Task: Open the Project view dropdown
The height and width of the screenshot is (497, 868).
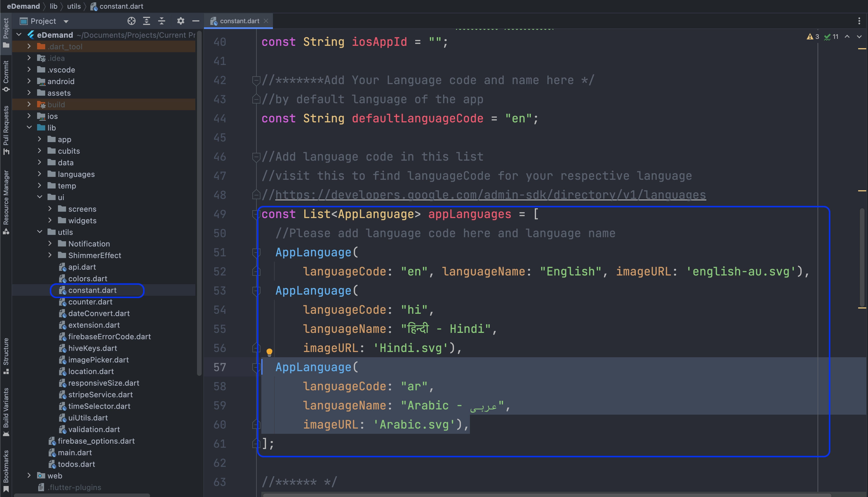Action: pyautogui.click(x=66, y=21)
